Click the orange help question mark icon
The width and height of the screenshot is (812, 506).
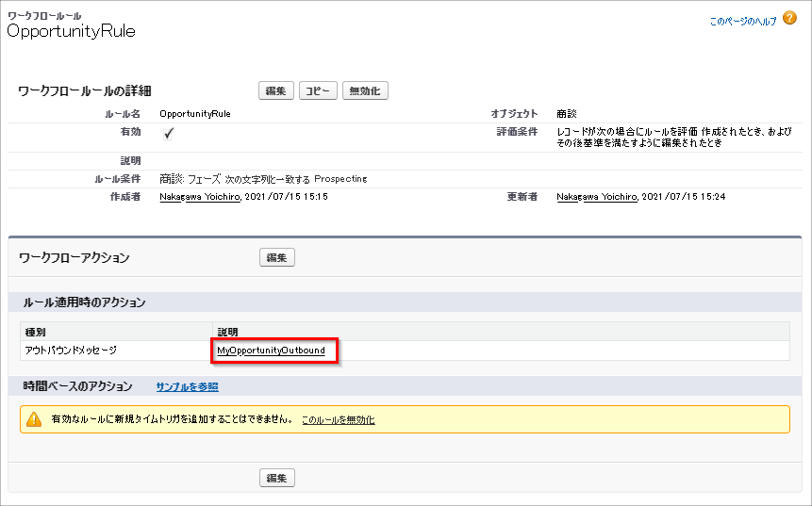[789, 18]
